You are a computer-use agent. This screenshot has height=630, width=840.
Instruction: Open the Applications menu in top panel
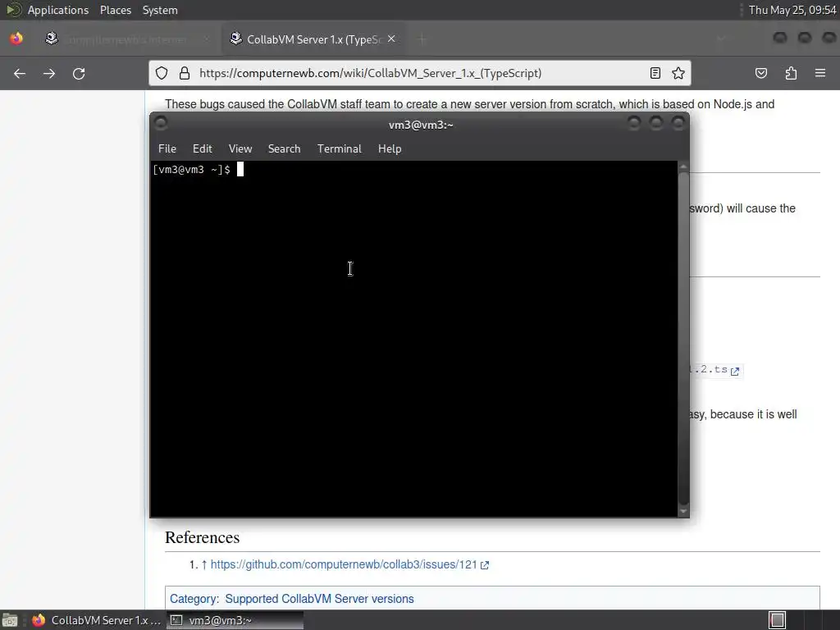pos(58,10)
